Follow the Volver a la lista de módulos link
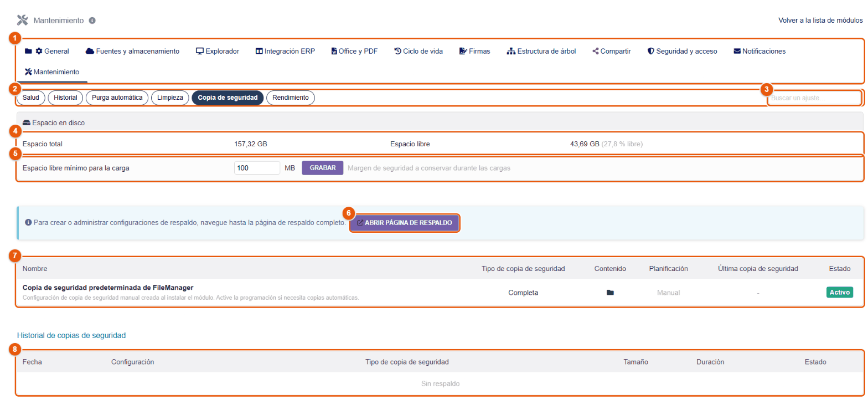 pos(820,21)
